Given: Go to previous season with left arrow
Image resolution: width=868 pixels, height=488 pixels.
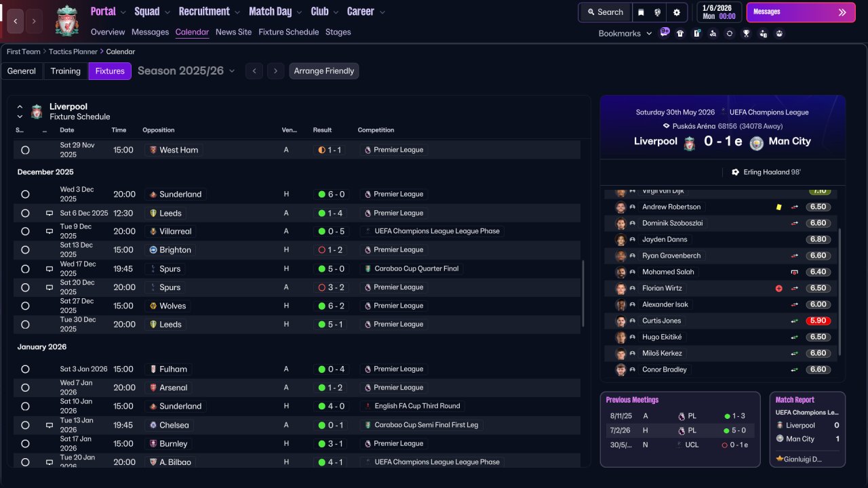Looking at the screenshot, I should pyautogui.click(x=254, y=71).
